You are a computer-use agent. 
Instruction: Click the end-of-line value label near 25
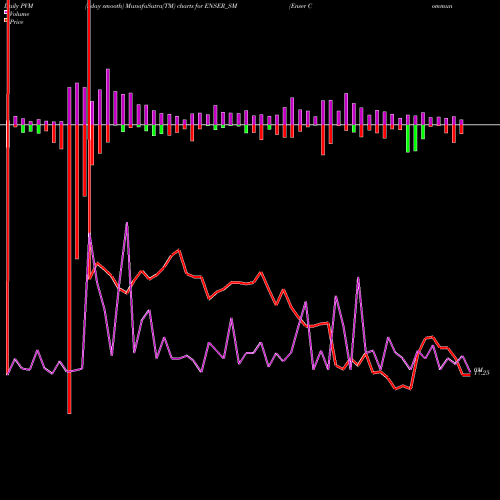click(x=482, y=372)
